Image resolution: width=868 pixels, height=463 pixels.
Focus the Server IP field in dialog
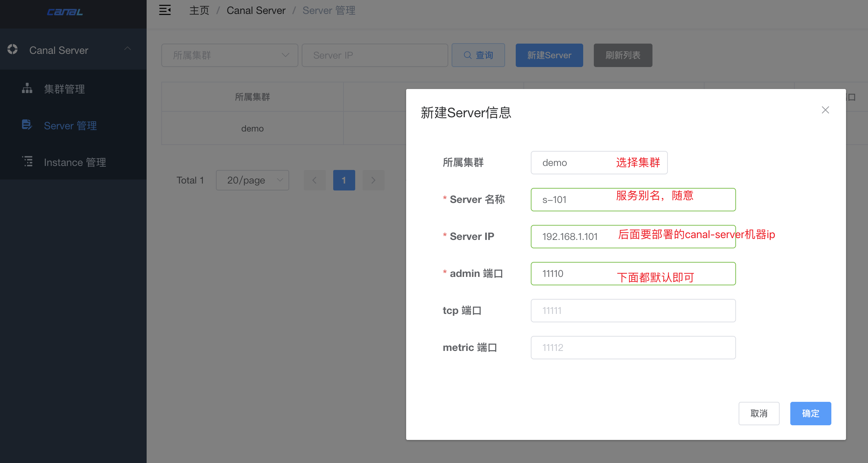(x=633, y=237)
